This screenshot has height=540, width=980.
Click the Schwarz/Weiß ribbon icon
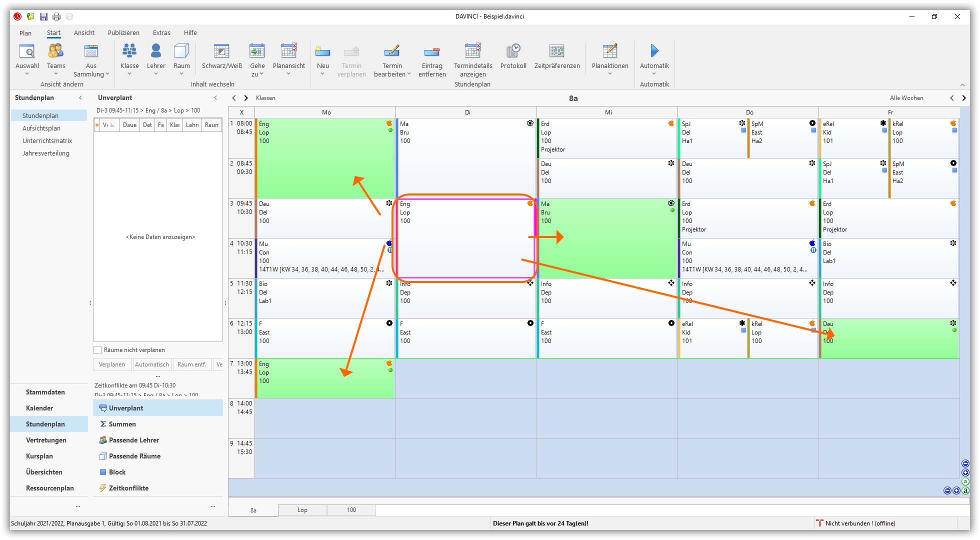pos(221,51)
